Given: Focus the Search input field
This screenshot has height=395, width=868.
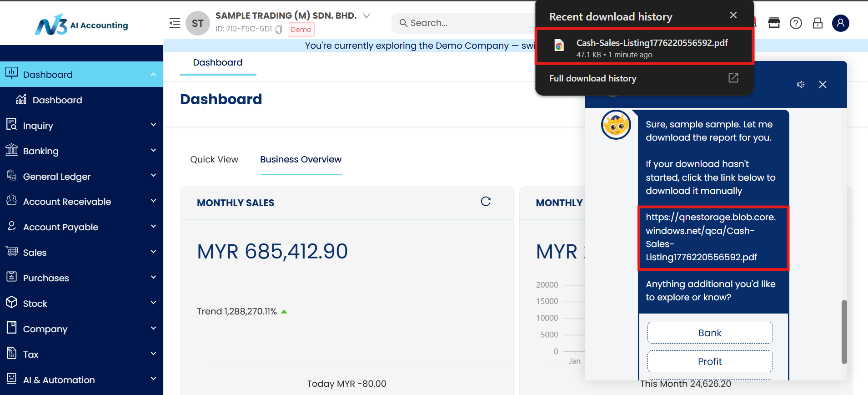Looking at the screenshot, I should click(x=463, y=23).
